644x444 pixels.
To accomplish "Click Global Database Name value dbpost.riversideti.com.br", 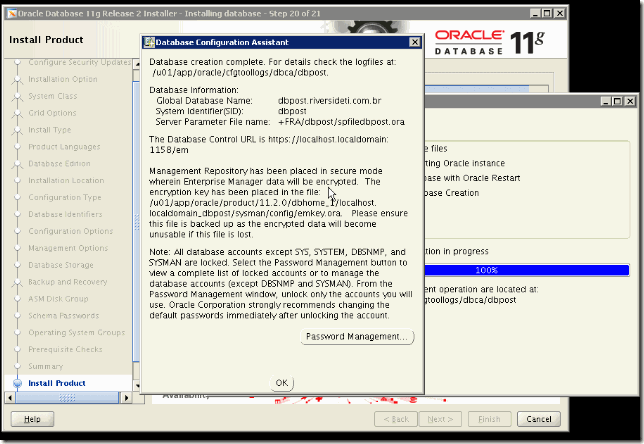I will click(329, 101).
